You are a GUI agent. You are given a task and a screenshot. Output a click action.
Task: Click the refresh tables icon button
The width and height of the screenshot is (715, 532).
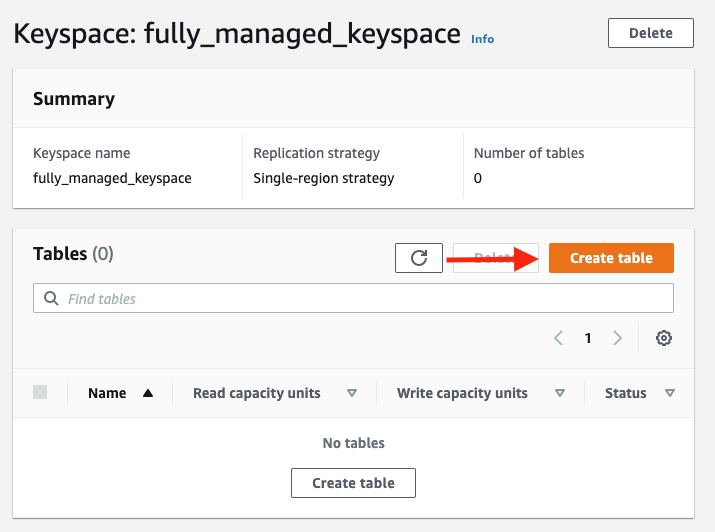tap(419, 258)
